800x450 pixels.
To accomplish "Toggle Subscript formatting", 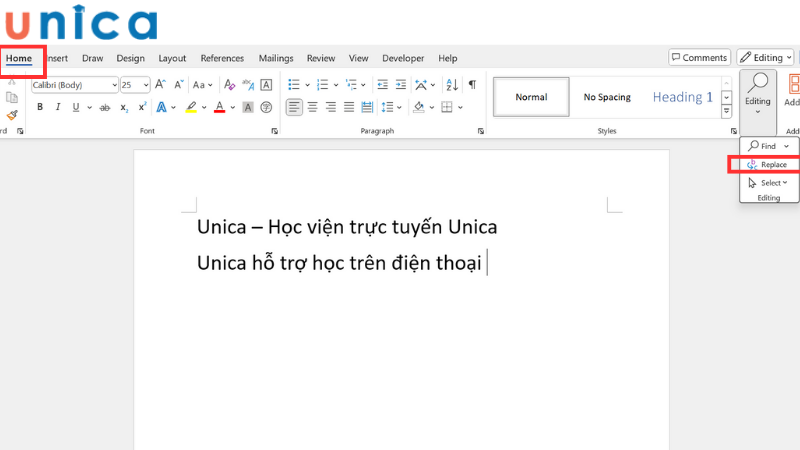I will click(x=124, y=107).
